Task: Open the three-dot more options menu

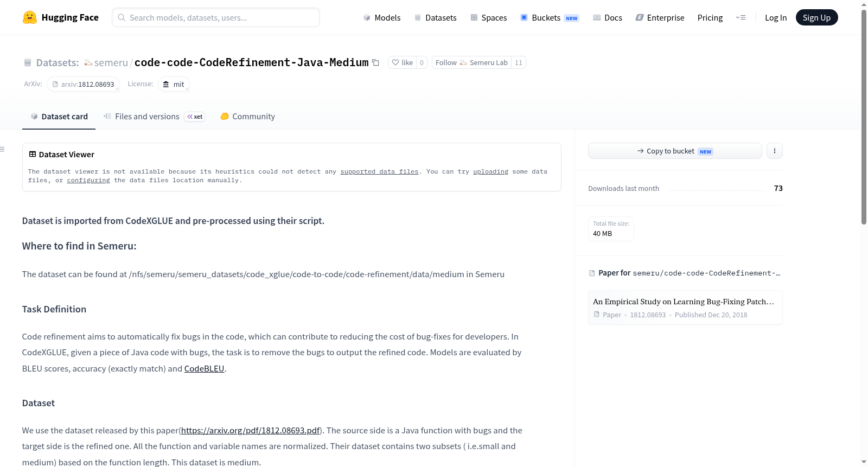Action: 774,151
